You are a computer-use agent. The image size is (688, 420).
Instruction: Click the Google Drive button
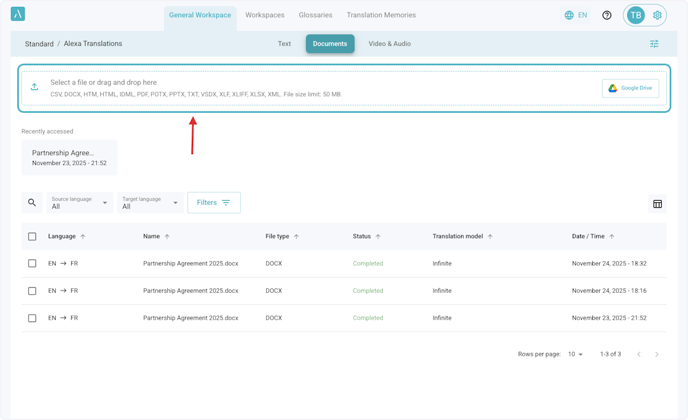[630, 88]
